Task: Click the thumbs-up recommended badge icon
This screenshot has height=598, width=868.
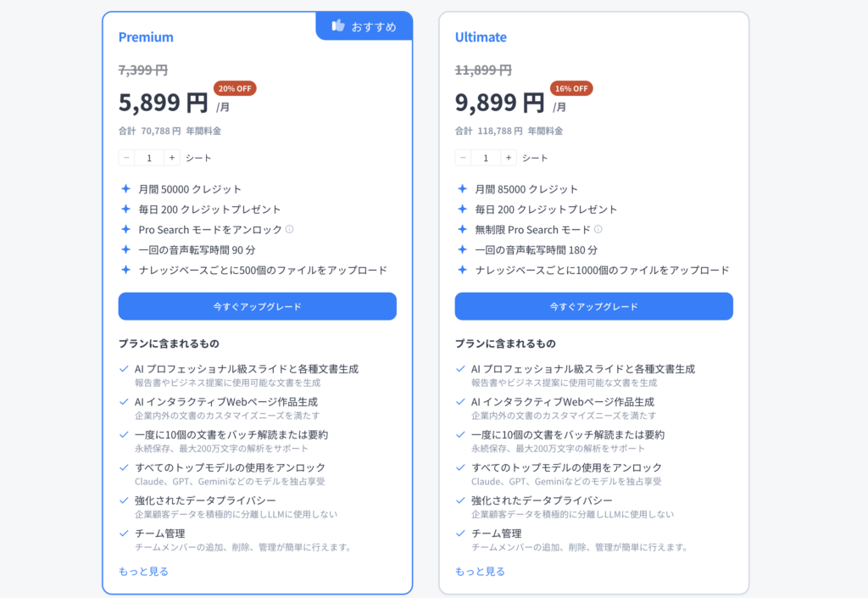Action: pos(338,26)
